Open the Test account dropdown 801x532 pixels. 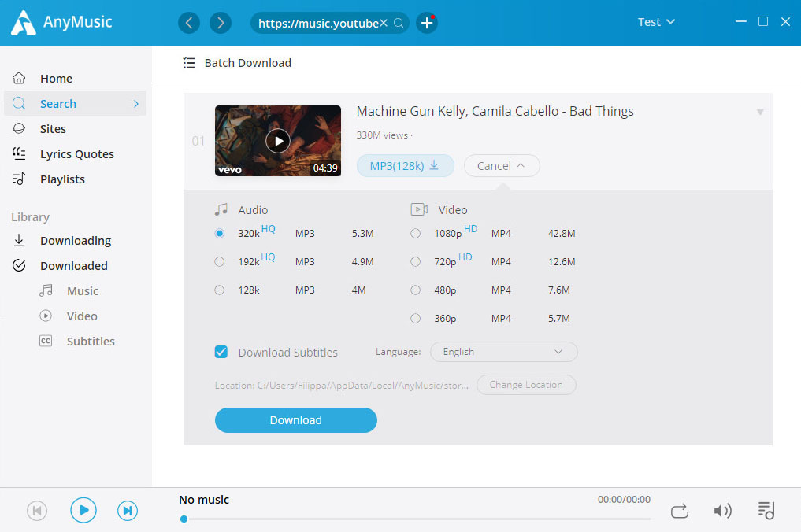[x=656, y=22]
